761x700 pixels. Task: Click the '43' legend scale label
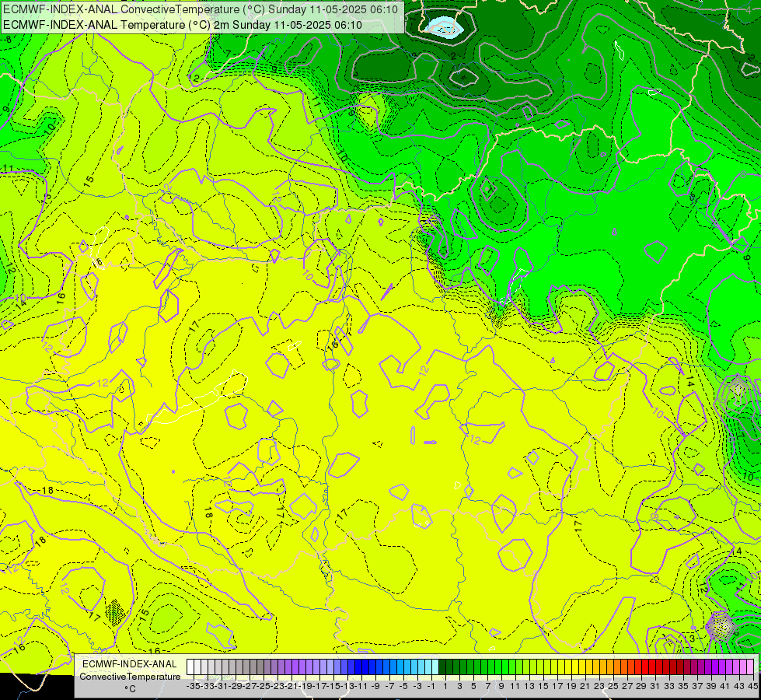click(x=739, y=686)
